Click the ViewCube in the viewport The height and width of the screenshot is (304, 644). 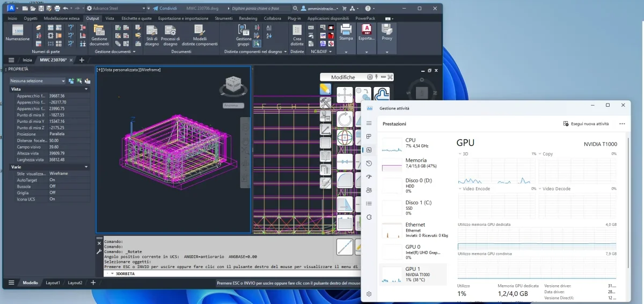[233, 85]
